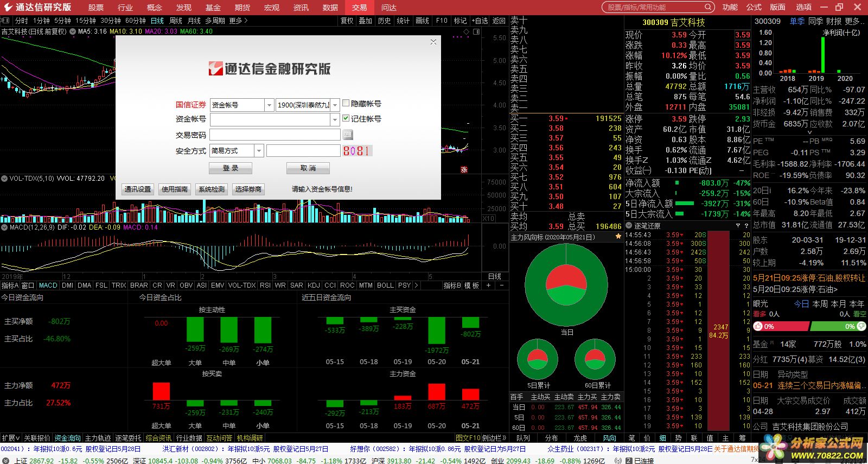This screenshot has width=868, height=464.
Task: Click the red 涨 marker on chart
Action: (464, 169)
